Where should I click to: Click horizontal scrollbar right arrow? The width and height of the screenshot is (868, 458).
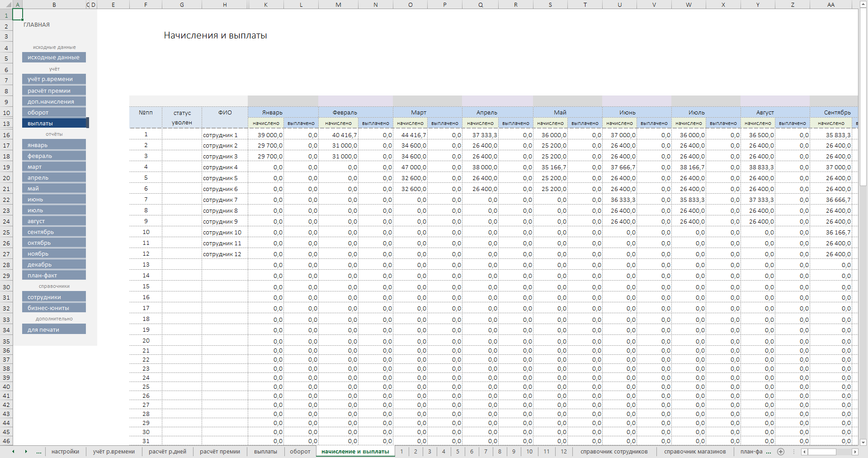click(855, 452)
